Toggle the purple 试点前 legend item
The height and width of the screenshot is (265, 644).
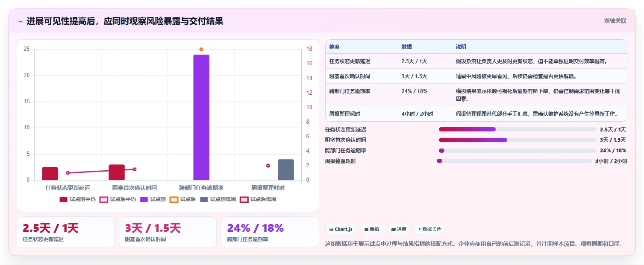[153, 199]
